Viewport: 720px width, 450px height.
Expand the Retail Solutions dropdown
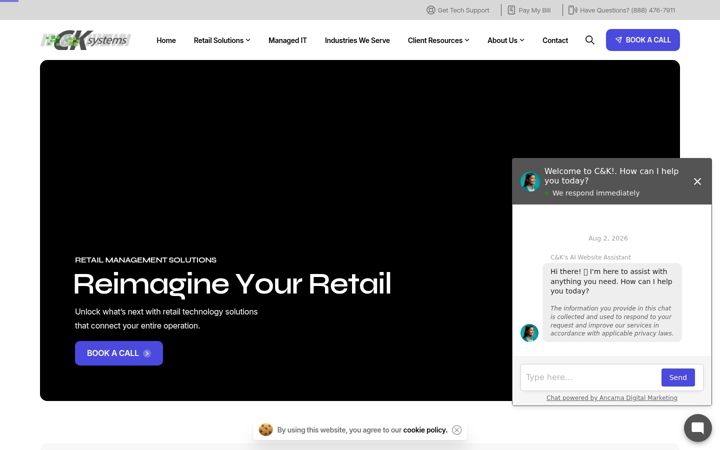point(222,40)
